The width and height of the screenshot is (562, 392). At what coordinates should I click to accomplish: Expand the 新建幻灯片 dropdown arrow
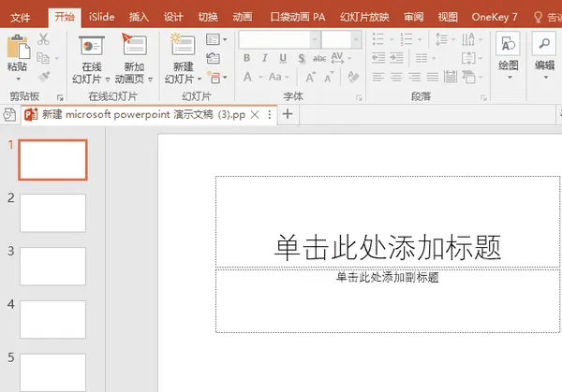pos(200,79)
